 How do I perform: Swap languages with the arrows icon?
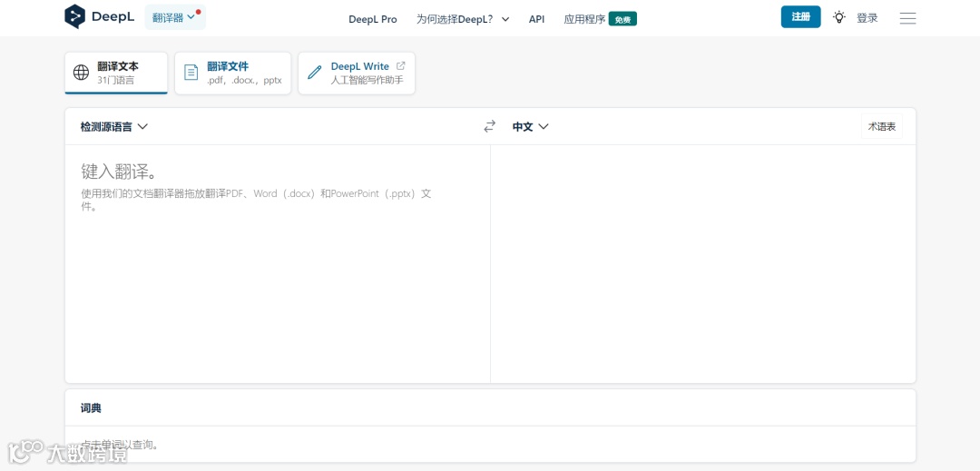pyautogui.click(x=489, y=126)
